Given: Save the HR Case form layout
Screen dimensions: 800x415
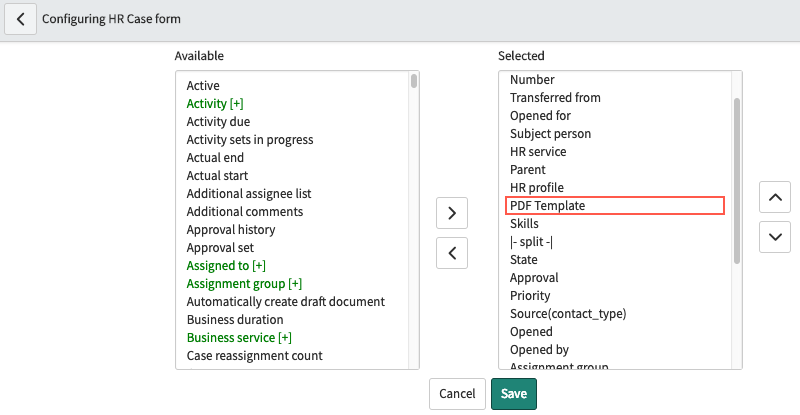Looking at the screenshot, I should pyautogui.click(x=514, y=394).
